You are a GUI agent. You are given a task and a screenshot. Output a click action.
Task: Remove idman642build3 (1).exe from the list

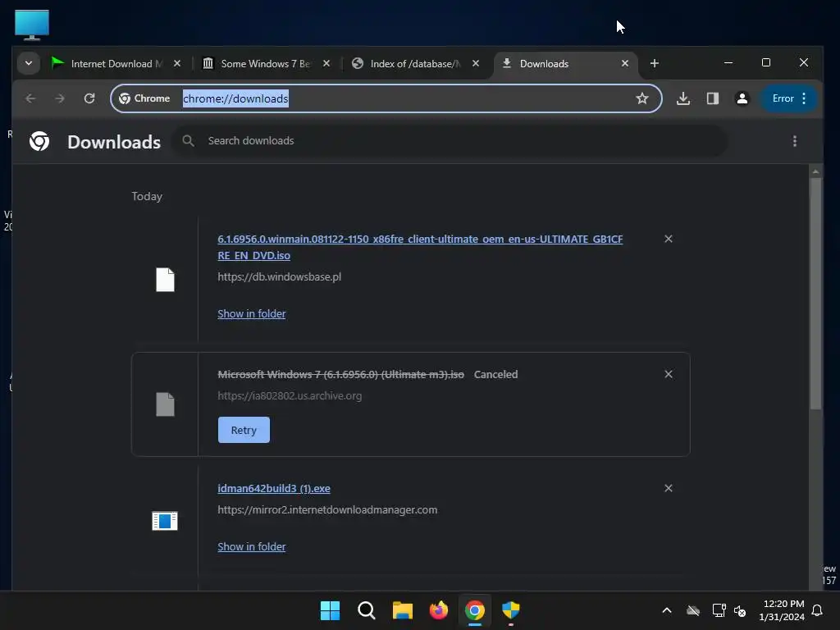pyautogui.click(x=668, y=488)
